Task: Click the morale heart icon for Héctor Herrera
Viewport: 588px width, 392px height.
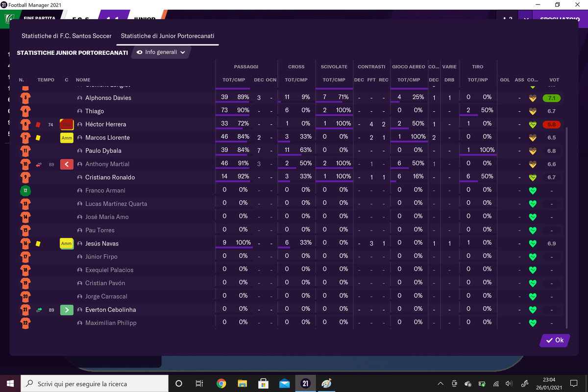Action: 533,124
